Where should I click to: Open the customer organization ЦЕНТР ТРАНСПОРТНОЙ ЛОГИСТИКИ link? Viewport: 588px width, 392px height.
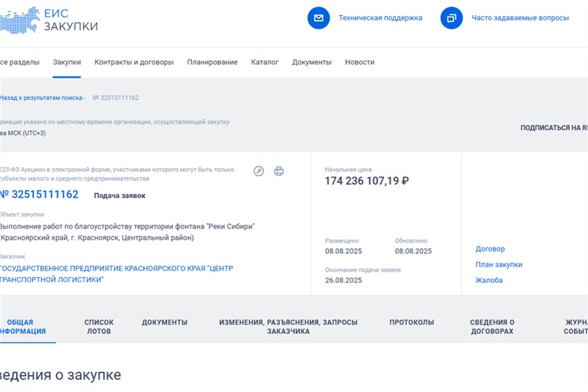[x=116, y=274]
